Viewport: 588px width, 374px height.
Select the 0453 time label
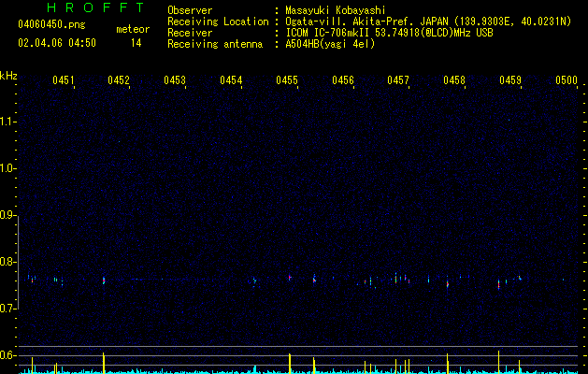[175, 80]
